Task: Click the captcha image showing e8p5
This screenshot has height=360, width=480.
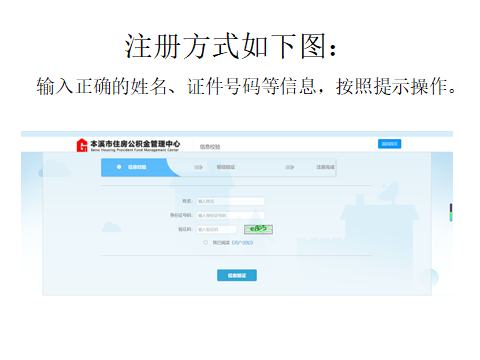Action: point(258,229)
